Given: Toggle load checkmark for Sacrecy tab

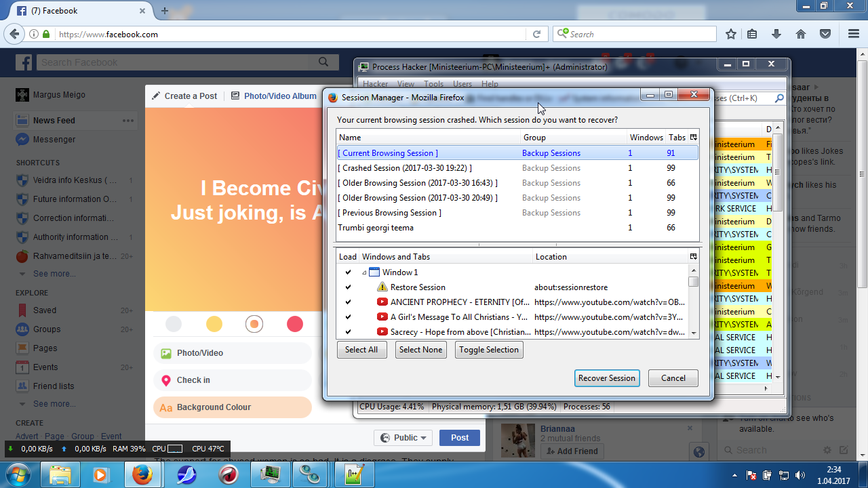Looking at the screenshot, I should click(348, 332).
